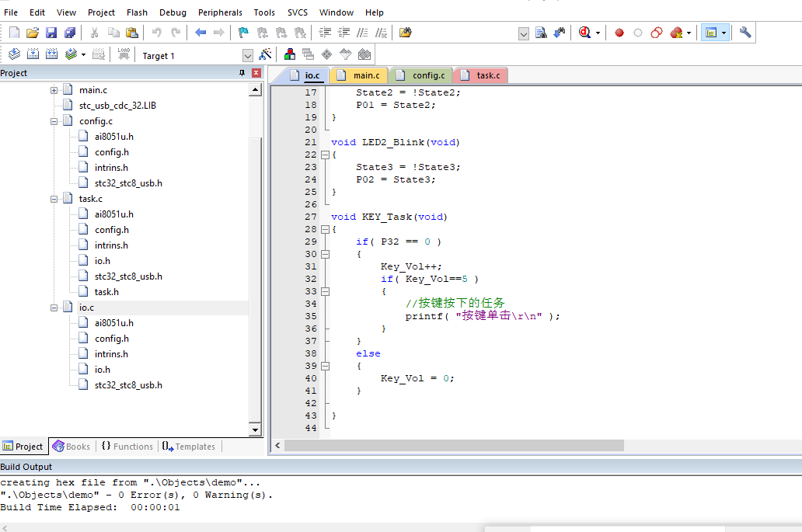Switch to the config.c editor tab
This screenshot has width=802, height=532.
428,75
